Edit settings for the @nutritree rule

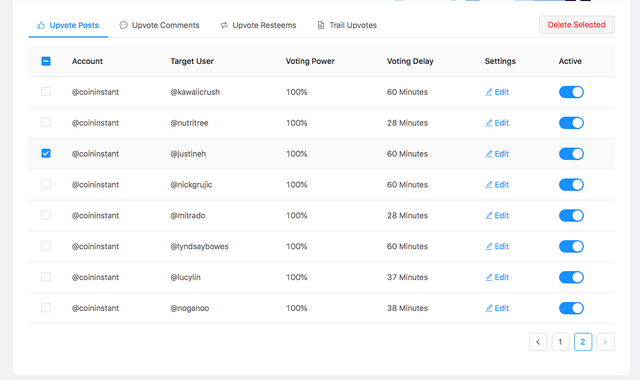497,123
